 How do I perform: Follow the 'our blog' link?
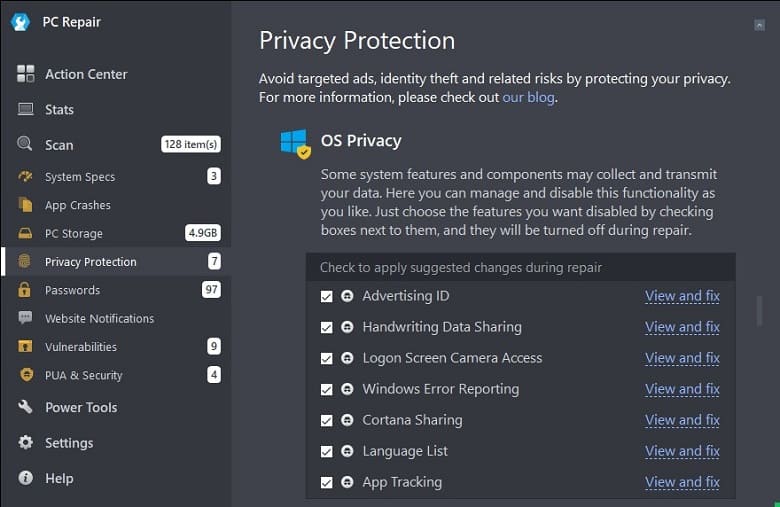click(x=528, y=97)
